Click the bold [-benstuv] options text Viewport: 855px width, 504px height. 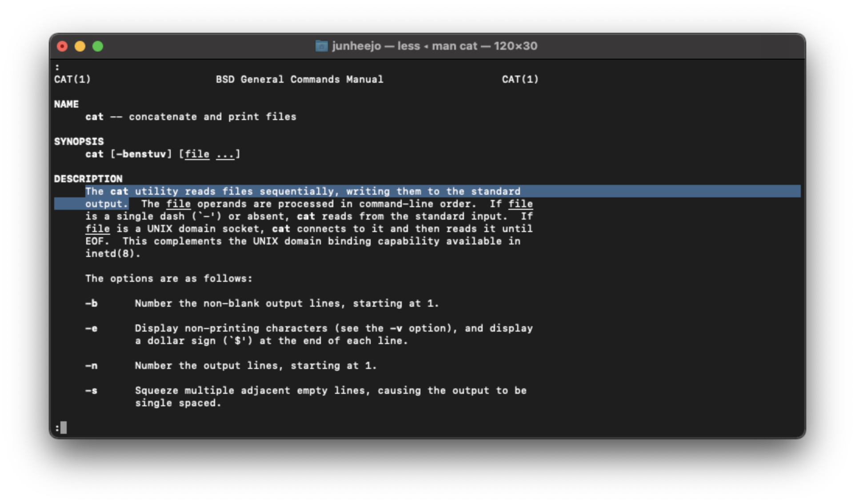tap(141, 154)
